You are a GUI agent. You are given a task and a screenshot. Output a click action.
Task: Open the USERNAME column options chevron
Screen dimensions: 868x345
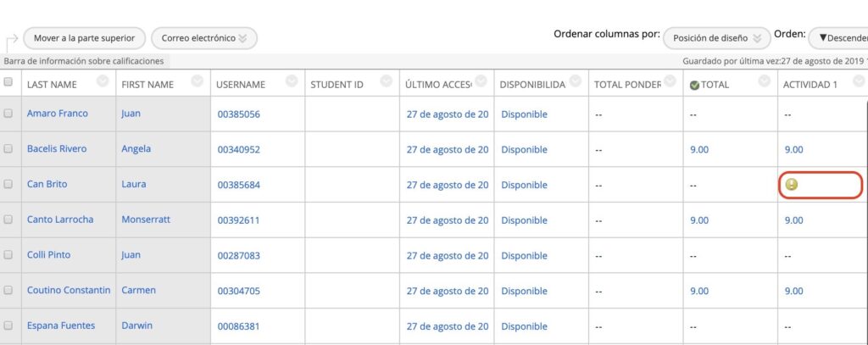coord(292,81)
